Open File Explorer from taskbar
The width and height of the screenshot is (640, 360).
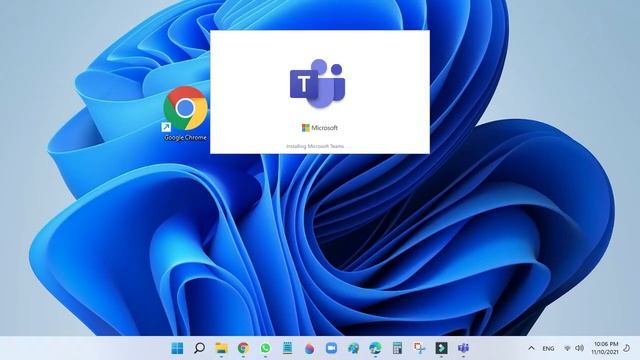point(221,348)
